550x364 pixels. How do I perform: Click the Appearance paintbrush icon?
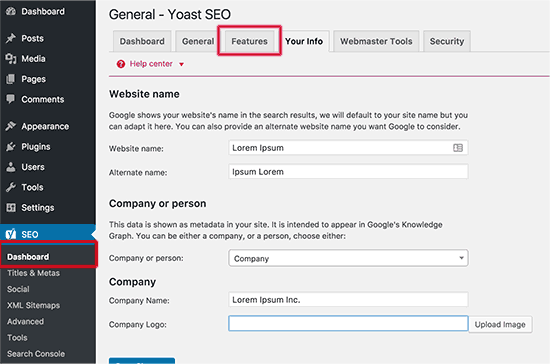coord(11,126)
